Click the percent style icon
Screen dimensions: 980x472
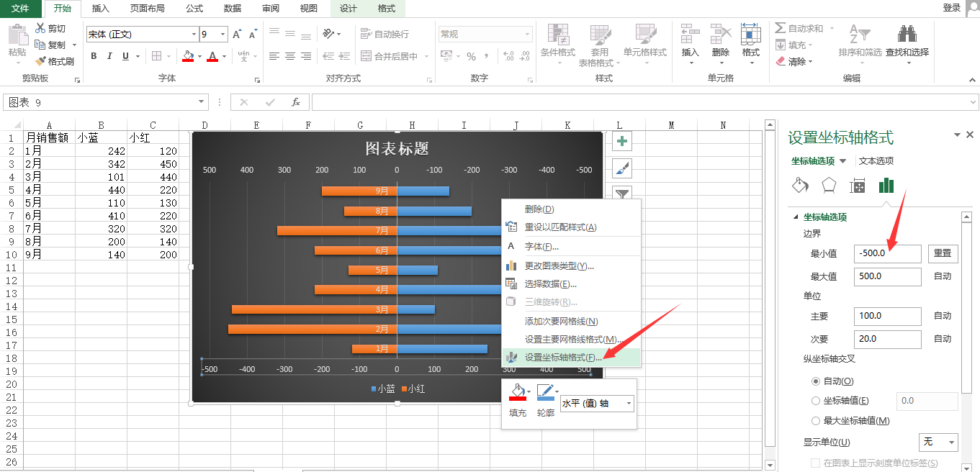click(x=471, y=56)
